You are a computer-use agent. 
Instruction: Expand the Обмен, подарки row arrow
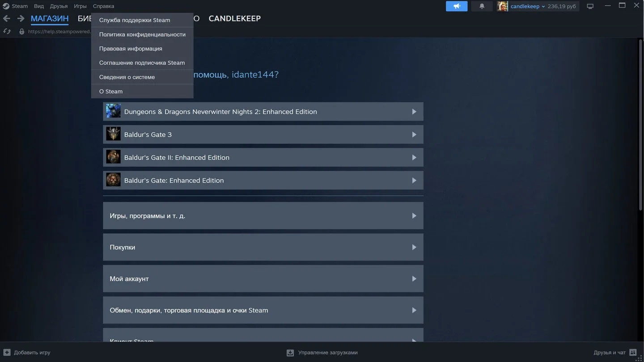click(414, 310)
